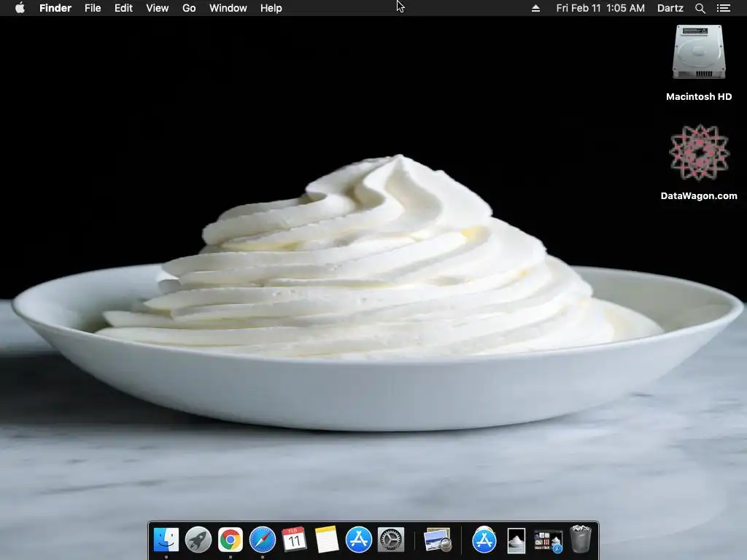Select the Macintosh HD desktop drive
This screenshot has width=747, height=560.
[698, 63]
